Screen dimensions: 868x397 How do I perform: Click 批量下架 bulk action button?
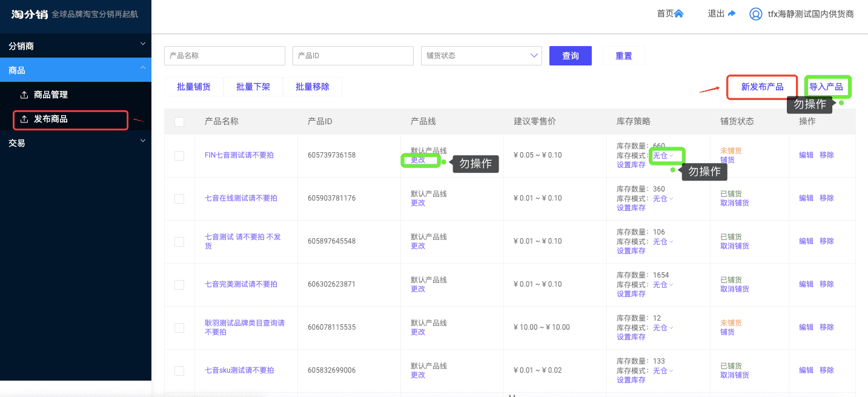[253, 87]
